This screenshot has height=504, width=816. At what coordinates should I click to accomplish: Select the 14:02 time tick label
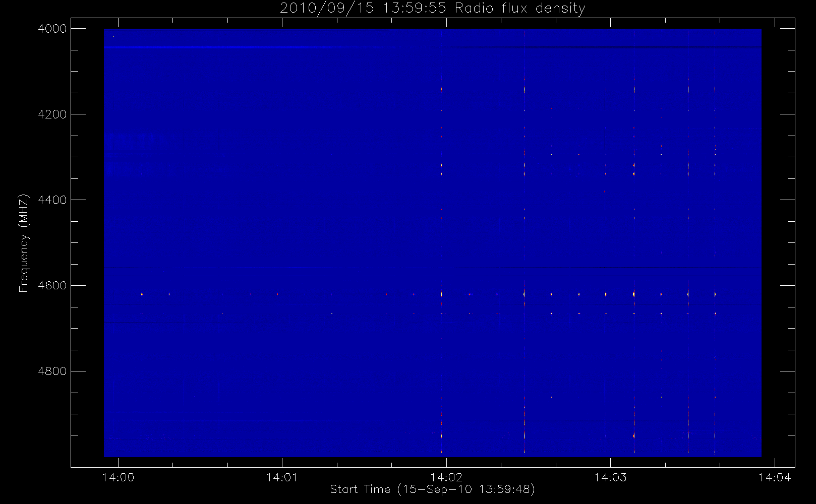click(446, 477)
